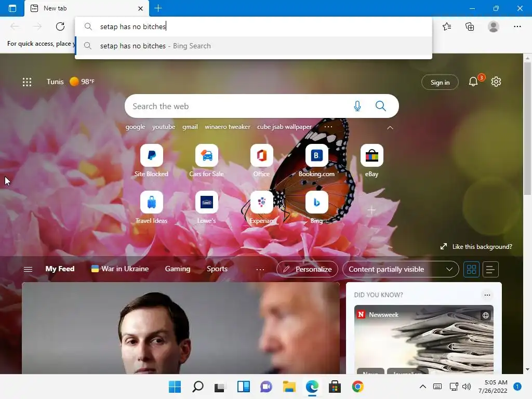Open the app launcher grid icon
Viewport: 532px width, 399px height.
coord(27,82)
